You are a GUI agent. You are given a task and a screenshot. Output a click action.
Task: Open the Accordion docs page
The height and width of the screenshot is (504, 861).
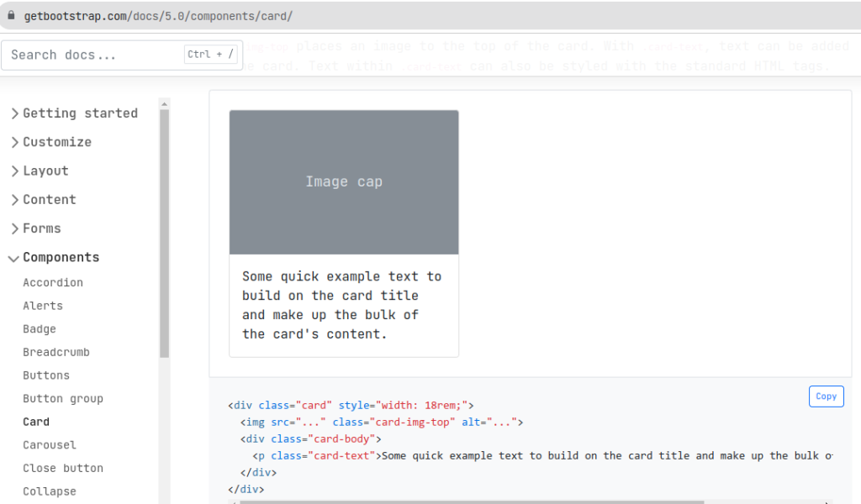click(53, 283)
